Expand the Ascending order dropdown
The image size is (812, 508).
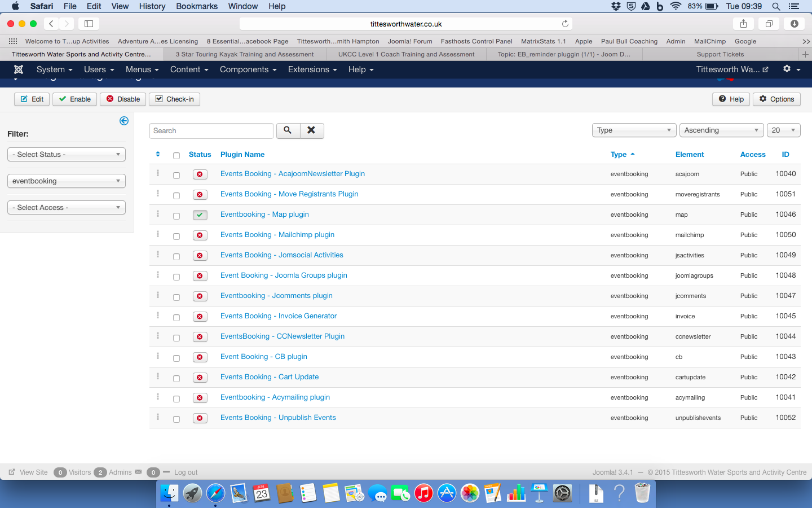pos(721,130)
